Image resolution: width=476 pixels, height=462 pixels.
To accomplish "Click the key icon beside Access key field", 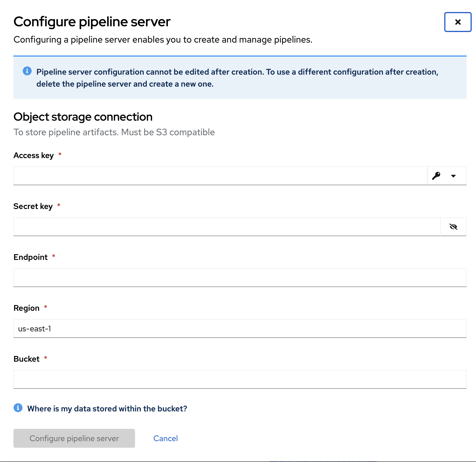I will click(x=436, y=176).
